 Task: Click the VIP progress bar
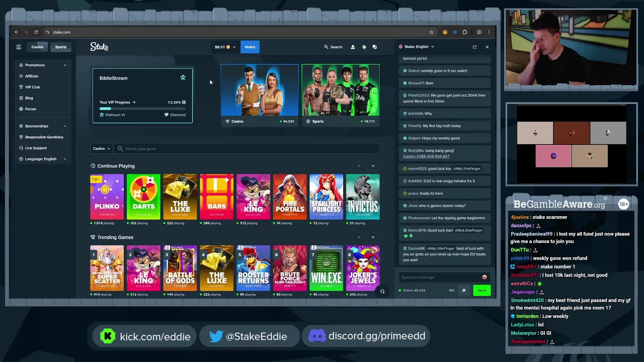(x=142, y=109)
